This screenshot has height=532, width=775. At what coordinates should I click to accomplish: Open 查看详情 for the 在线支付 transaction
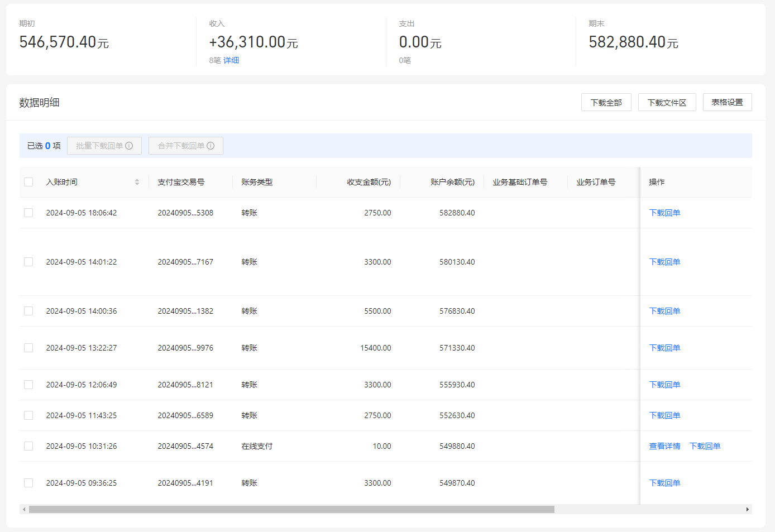[x=664, y=446]
